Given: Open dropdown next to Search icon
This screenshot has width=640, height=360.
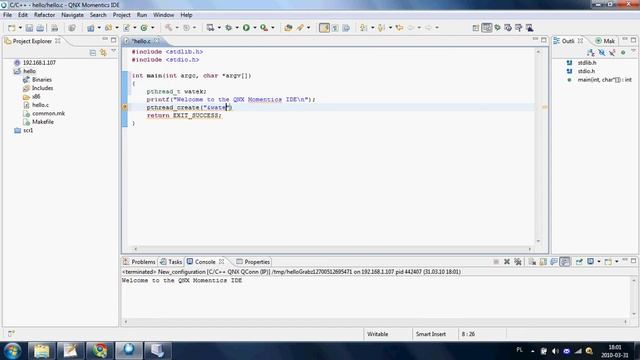Looking at the screenshot, I should point(309,28).
